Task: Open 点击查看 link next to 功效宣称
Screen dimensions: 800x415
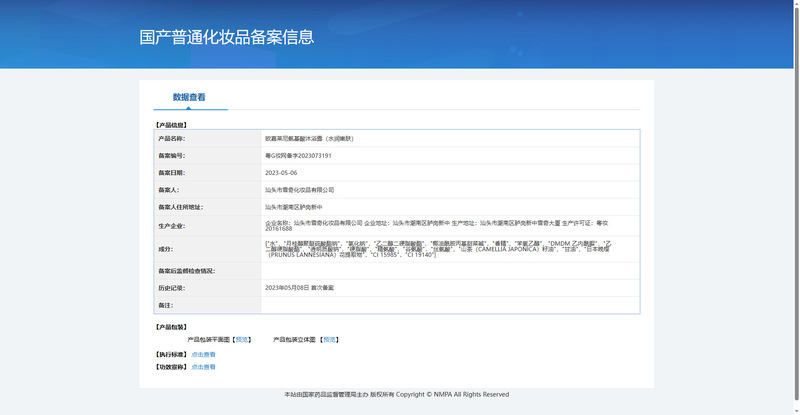Action: pos(204,367)
